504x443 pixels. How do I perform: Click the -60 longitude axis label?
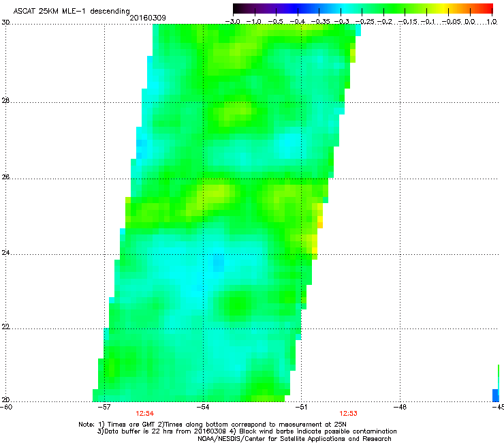pyautogui.click(x=6, y=407)
